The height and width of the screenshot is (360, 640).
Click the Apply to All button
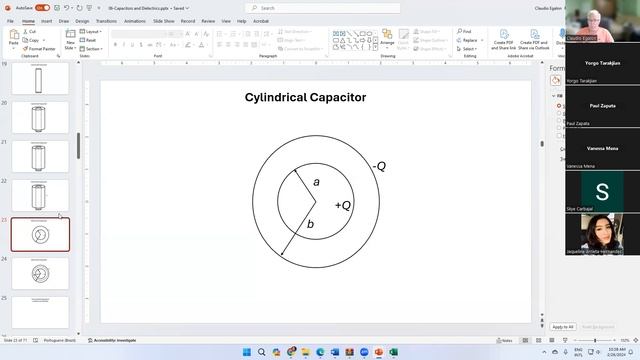pyautogui.click(x=563, y=327)
